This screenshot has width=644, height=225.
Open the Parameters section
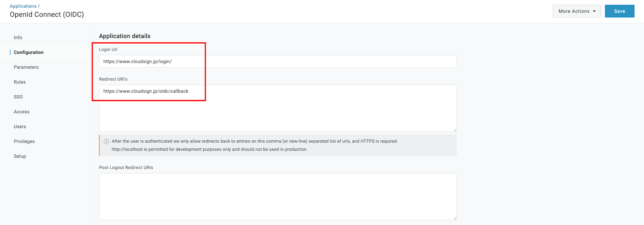click(26, 67)
